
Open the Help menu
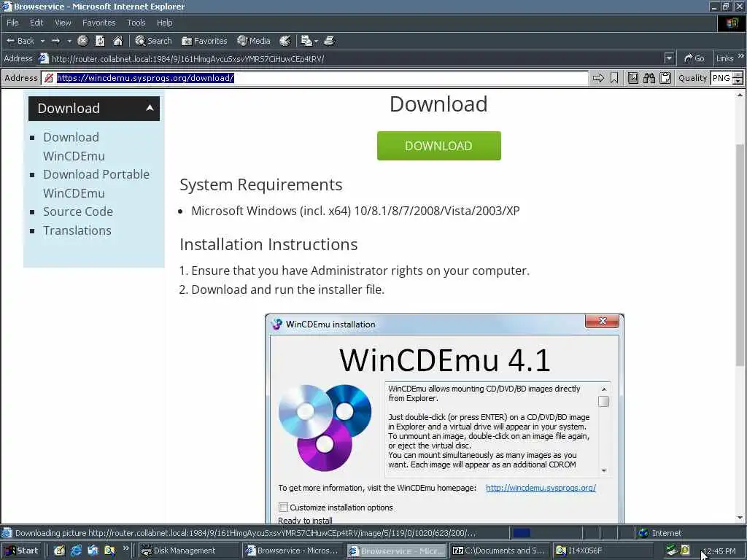pos(164,23)
